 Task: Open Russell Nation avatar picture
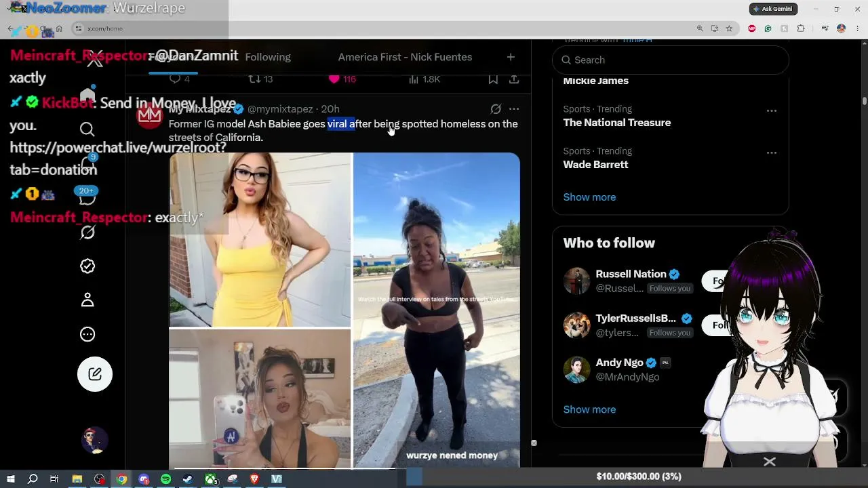(577, 281)
